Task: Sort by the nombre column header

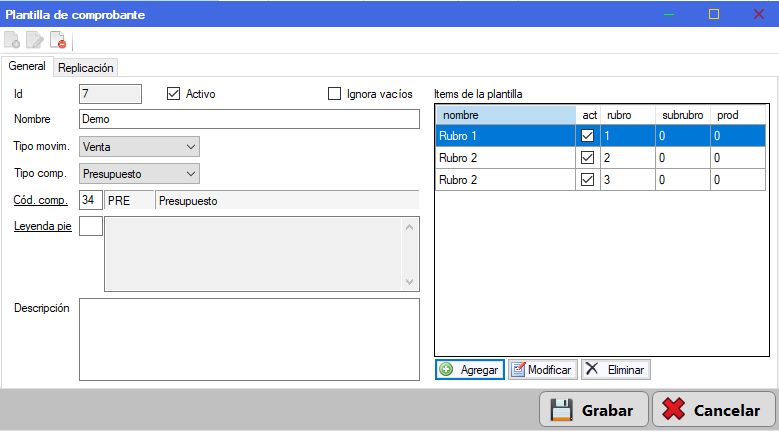Action: [x=506, y=115]
